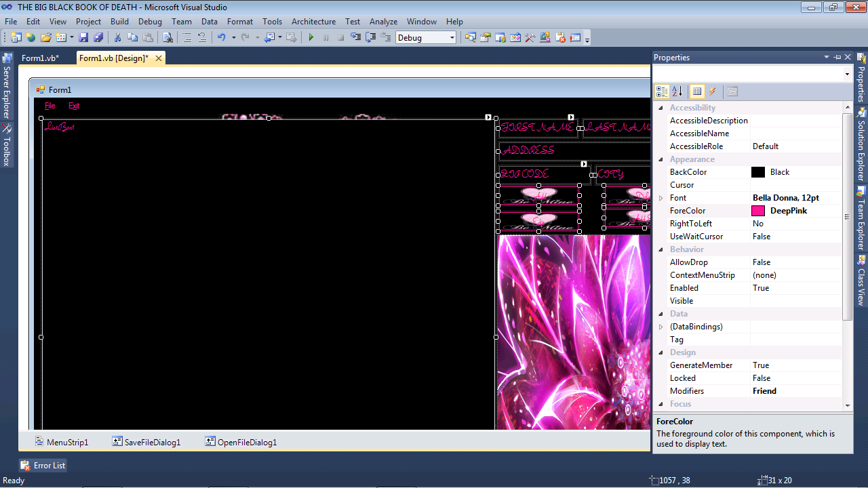Select the ADDRESS textbox on the form

(574, 151)
